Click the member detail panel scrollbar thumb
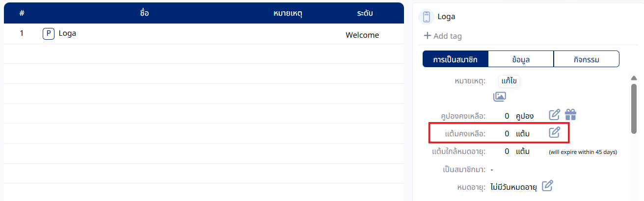 634,108
